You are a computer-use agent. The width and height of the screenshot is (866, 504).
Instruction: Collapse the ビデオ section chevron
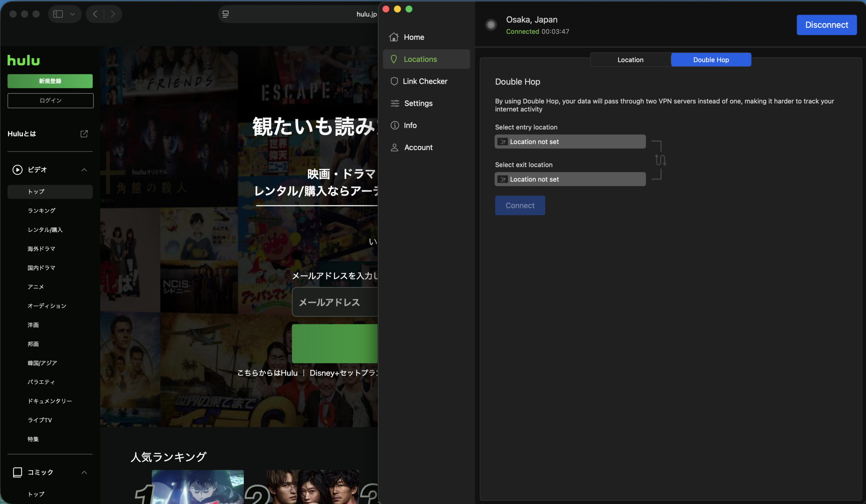click(x=84, y=170)
